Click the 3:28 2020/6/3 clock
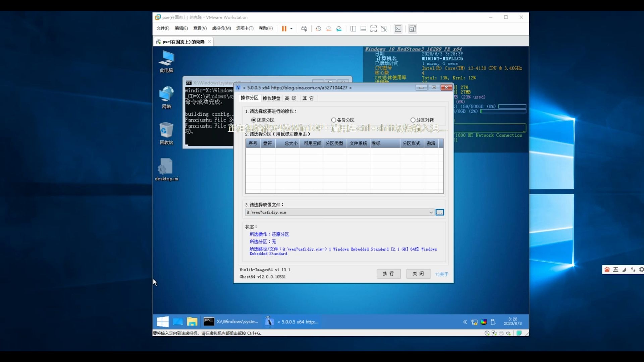 tap(513, 321)
